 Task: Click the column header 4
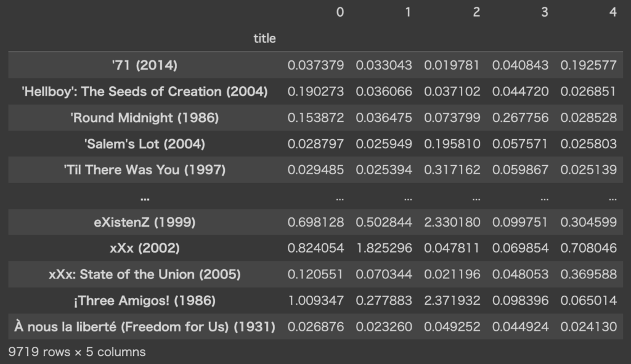coord(613,12)
